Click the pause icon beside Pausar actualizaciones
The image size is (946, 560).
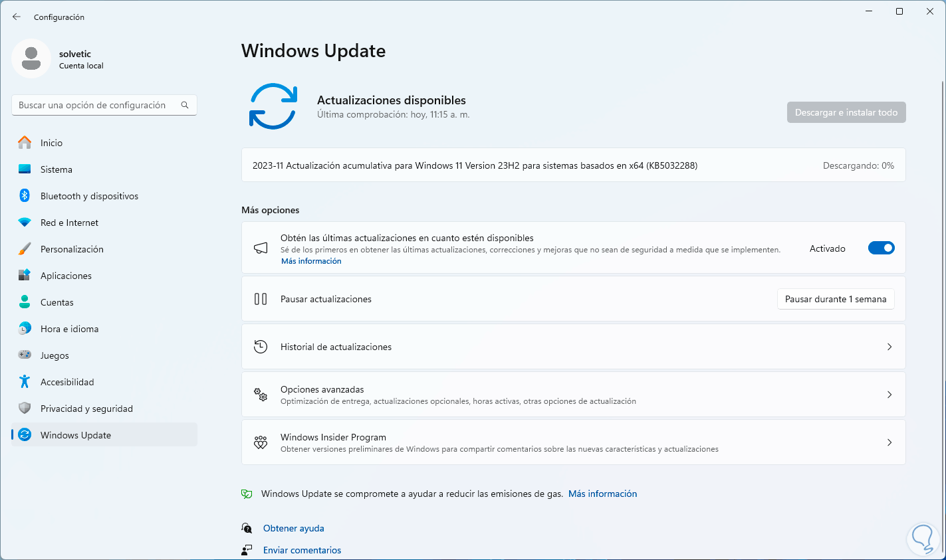click(x=261, y=299)
